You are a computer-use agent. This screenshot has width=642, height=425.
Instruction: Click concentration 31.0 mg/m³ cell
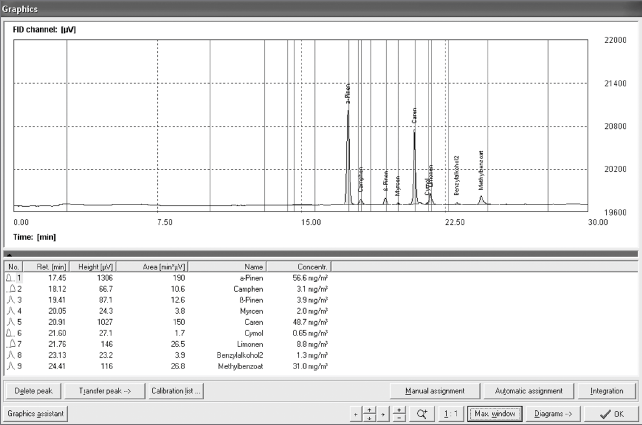coord(310,366)
